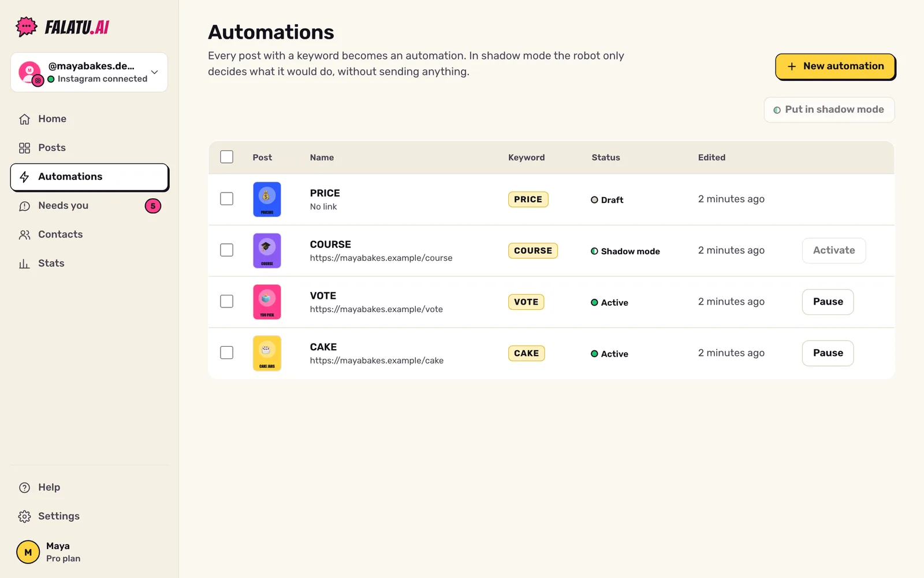
Task: Click the New automation button
Action: click(x=835, y=66)
